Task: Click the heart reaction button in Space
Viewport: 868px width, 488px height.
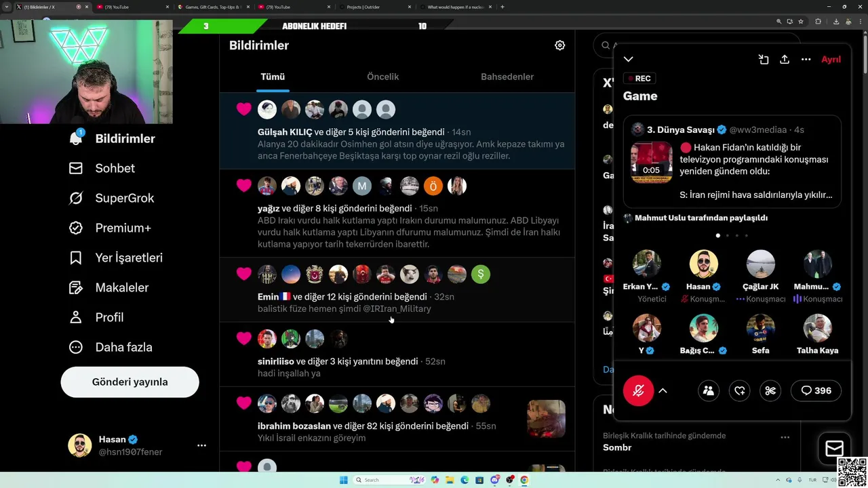Action: point(740,390)
